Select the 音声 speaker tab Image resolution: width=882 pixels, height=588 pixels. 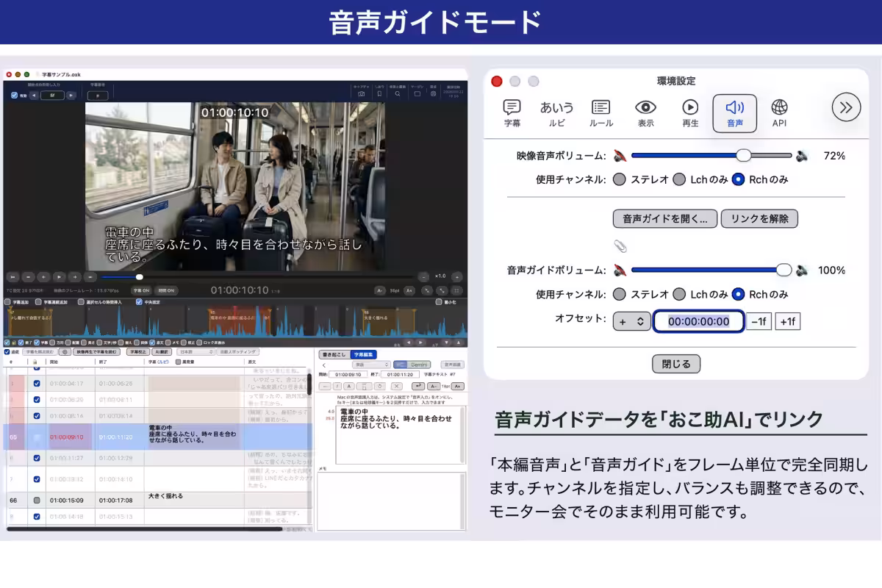[x=735, y=113]
